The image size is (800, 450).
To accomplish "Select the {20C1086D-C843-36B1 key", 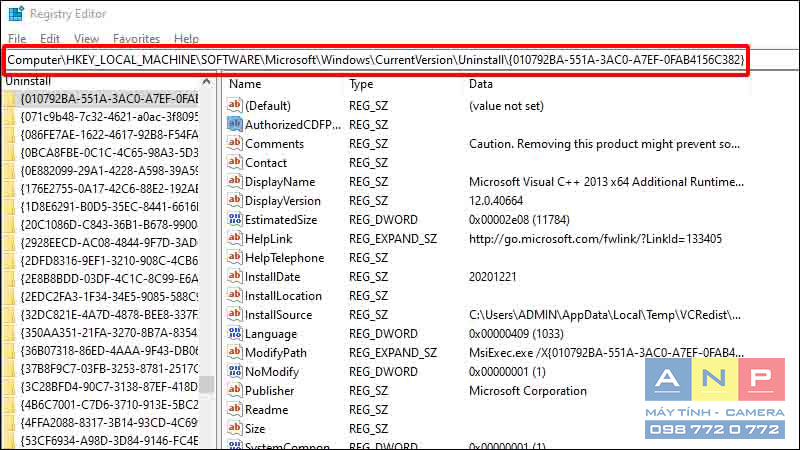I will coord(109,224).
